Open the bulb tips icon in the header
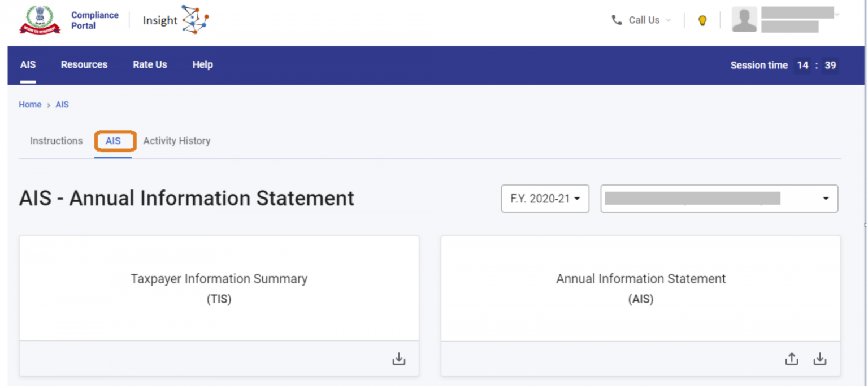Screen dimensions: 868x388 [x=702, y=20]
